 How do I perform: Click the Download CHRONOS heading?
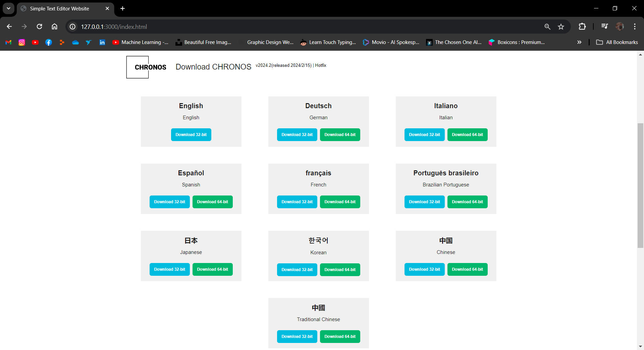(213, 67)
